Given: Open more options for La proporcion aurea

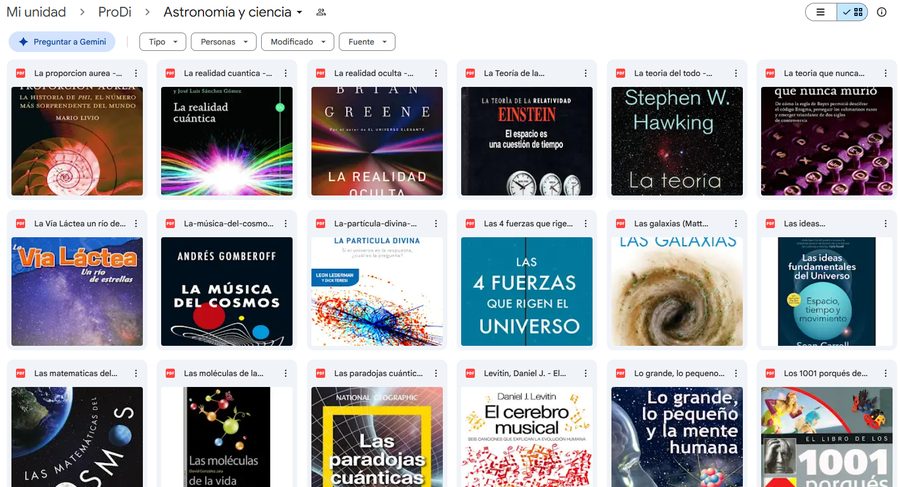Looking at the screenshot, I should [x=136, y=74].
